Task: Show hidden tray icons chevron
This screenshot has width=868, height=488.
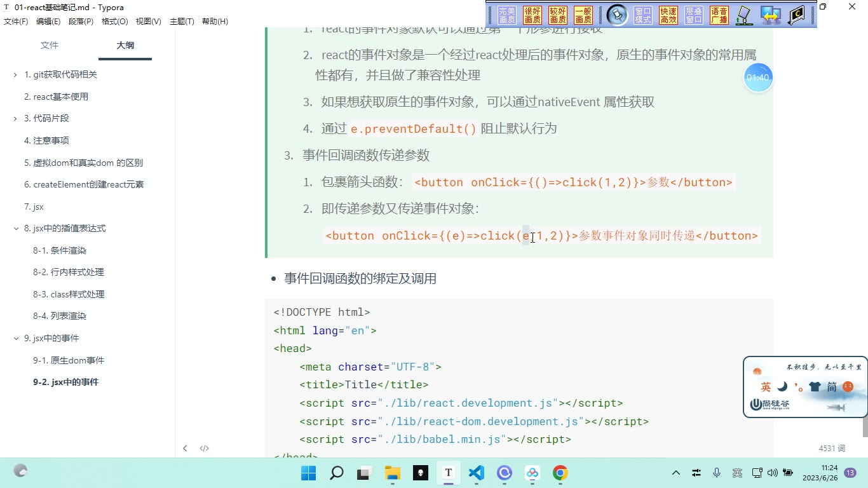Action: [x=676, y=473]
